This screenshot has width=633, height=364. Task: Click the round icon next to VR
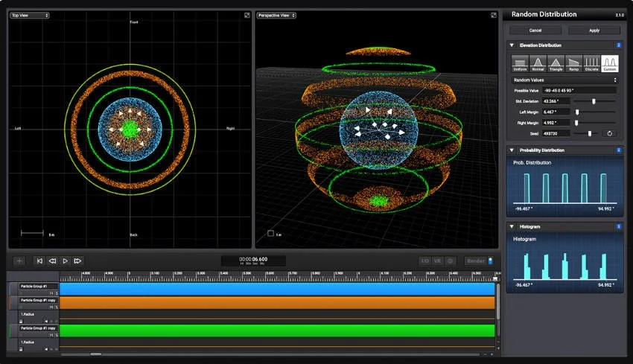450,261
